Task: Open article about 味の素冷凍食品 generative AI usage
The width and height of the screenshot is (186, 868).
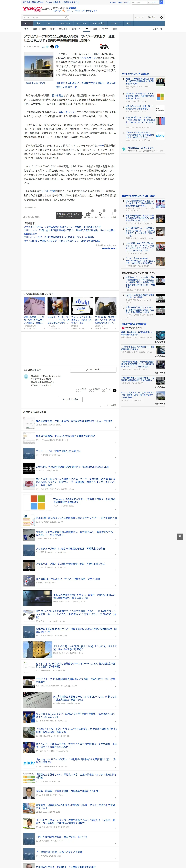Action: click(74, 421)
